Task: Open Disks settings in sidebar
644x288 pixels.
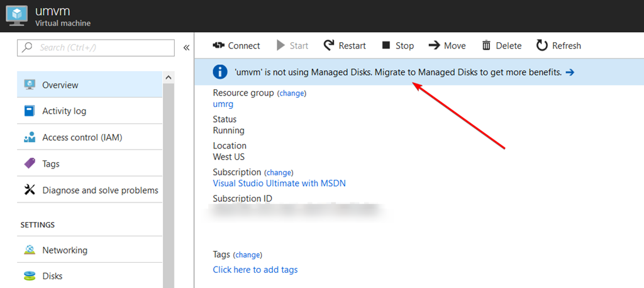Action: point(89,275)
